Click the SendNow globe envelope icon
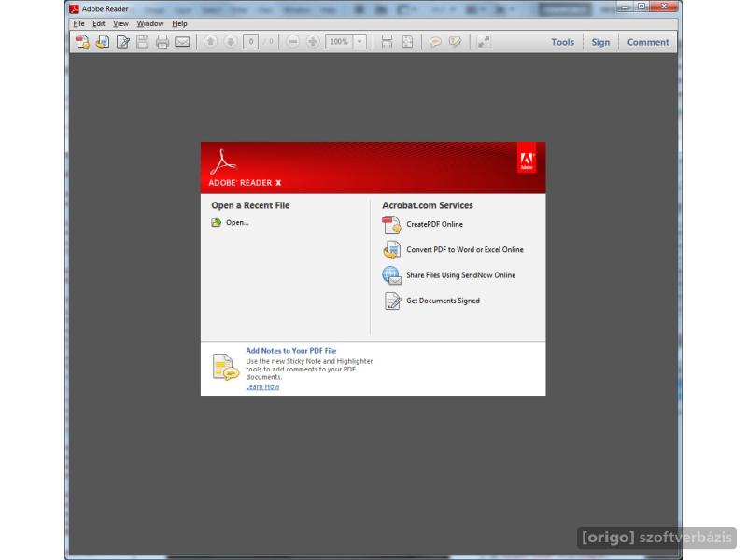Screen dimensions: 747x560 [x=391, y=275]
